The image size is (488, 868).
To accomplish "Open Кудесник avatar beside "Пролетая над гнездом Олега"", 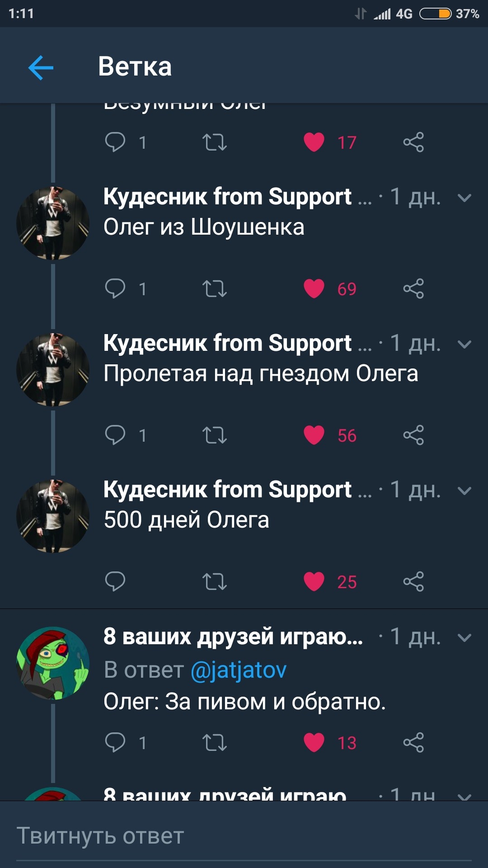I will (53, 370).
